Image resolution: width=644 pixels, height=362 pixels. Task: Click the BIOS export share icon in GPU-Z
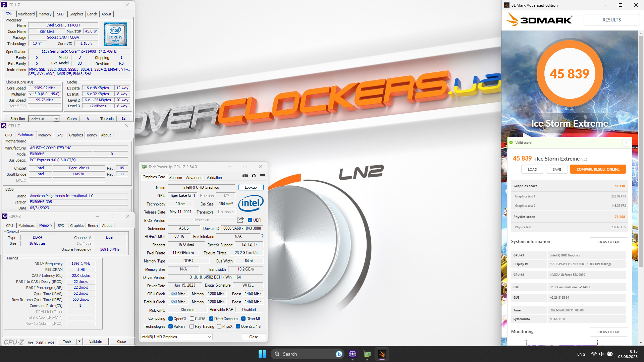pyautogui.click(x=240, y=220)
